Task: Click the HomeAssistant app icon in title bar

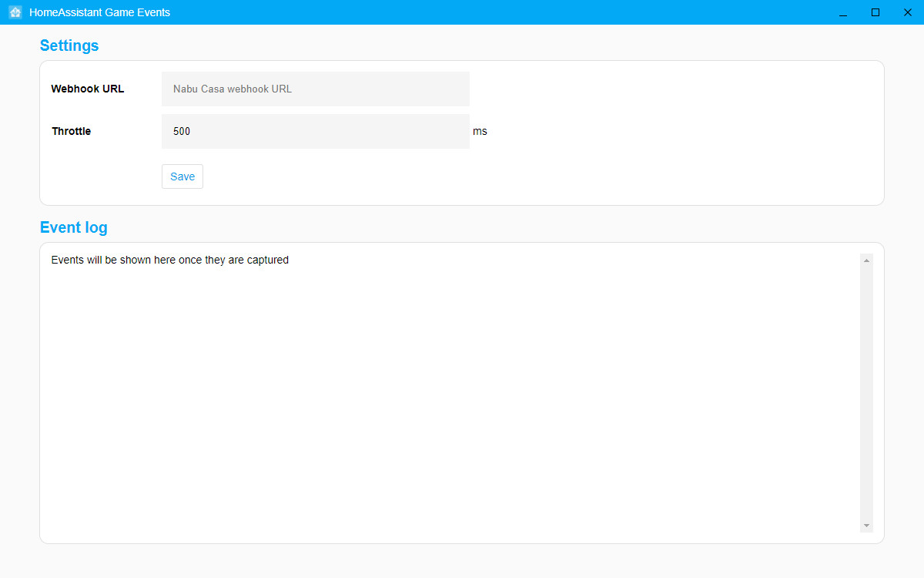Action: pyautogui.click(x=15, y=12)
